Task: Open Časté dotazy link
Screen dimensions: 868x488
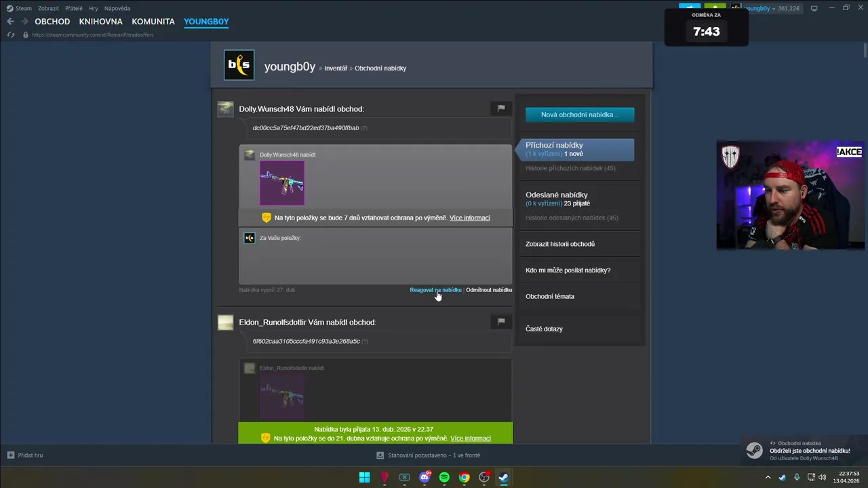Action: click(544, 329)
